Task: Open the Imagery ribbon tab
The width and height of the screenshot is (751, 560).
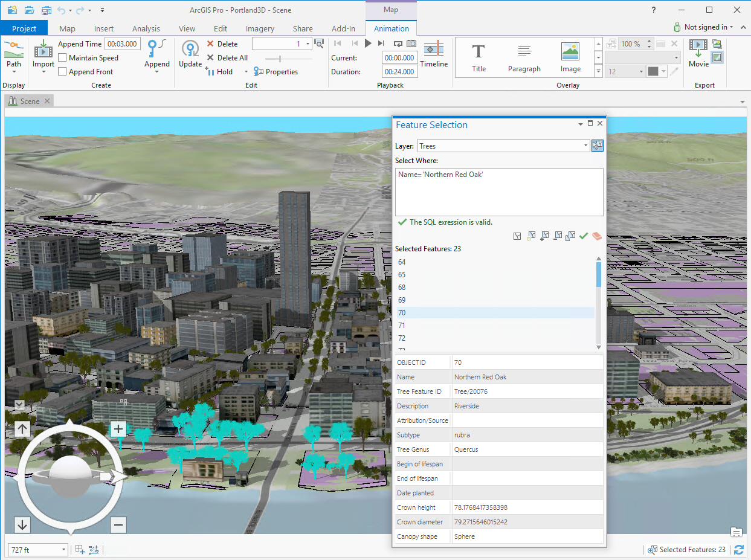Action: pyautogui.click(x=260, y=28)
